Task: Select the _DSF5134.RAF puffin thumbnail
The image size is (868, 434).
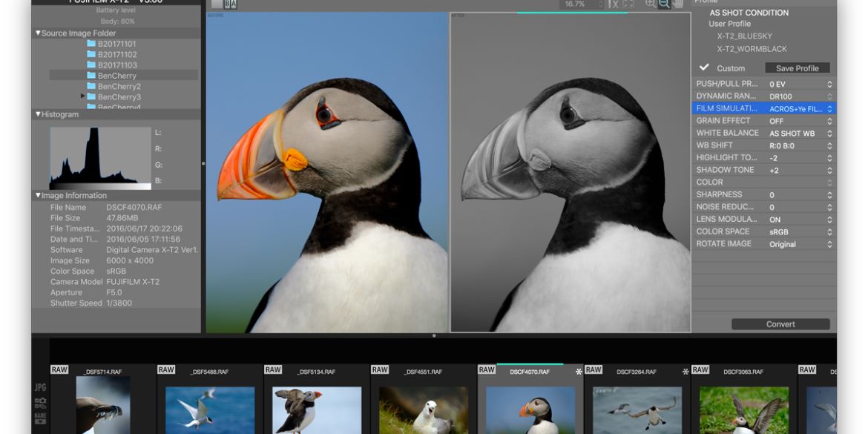Action: tap(317, 410)
